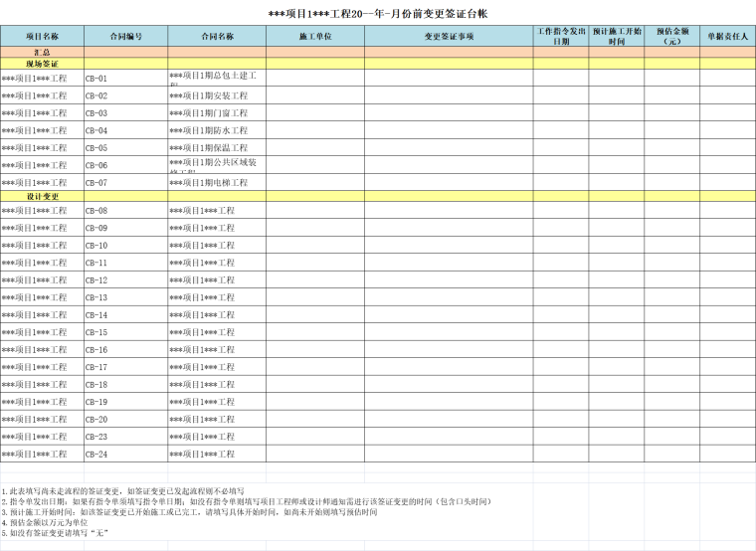Select contract name 项目1期安装工程
The width and height of the screenshot is (756, 551).
point(217,95)
